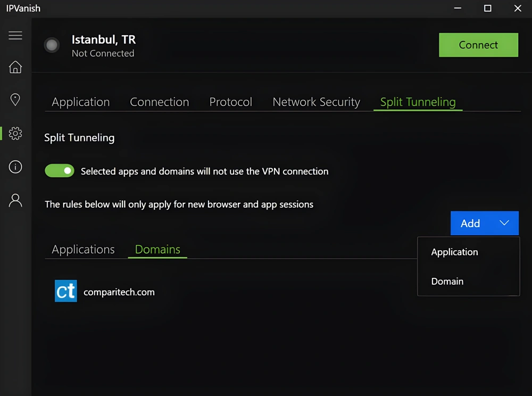
Task: Switch to the Applications rules tab
Action: (x=83, y=250)
